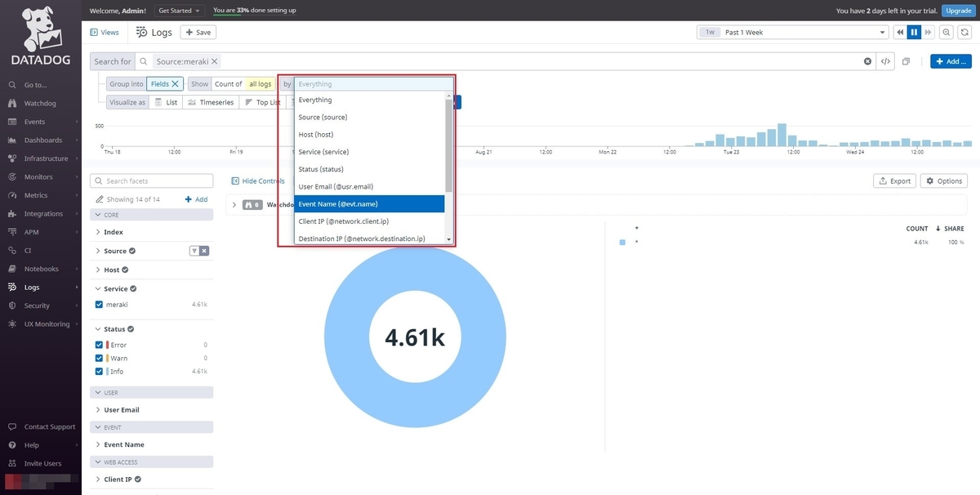Remove the Fields group-by tag
This screenshot has width=980, height=495.
click(176, 84)
